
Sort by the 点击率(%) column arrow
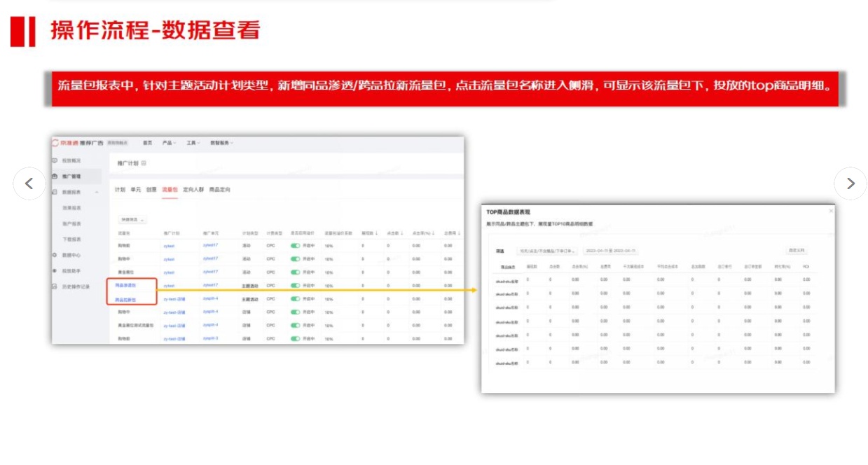pyautogui.click(x=434, y=233)
